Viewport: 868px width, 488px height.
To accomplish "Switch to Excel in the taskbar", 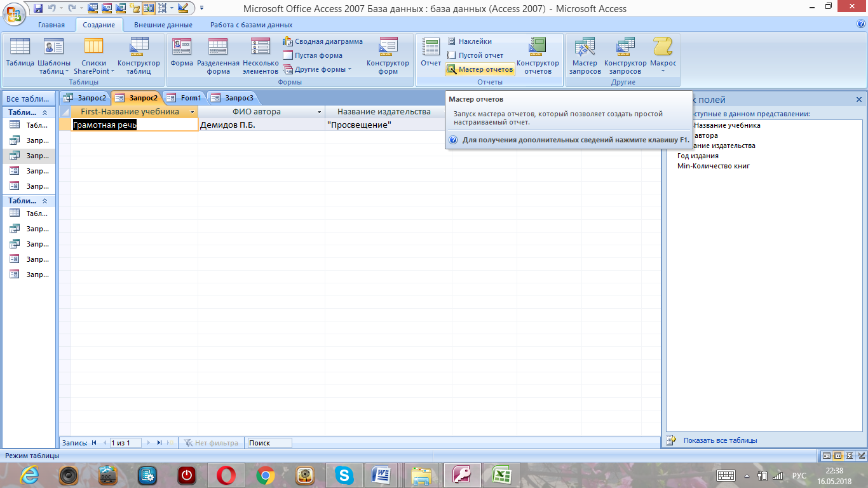I will coord(501,474).
